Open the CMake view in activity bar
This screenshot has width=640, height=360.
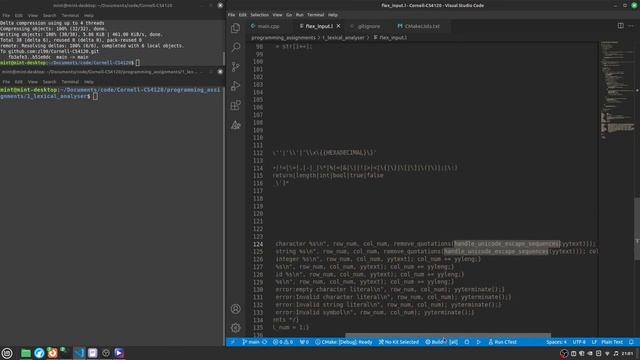pyautogui.click(x=236, y=125)
